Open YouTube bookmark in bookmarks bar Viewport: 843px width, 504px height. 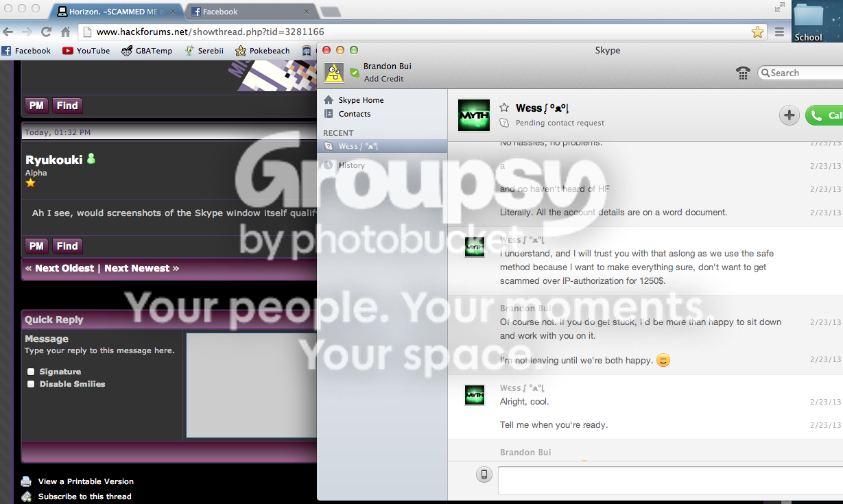[x=86, y=51]
